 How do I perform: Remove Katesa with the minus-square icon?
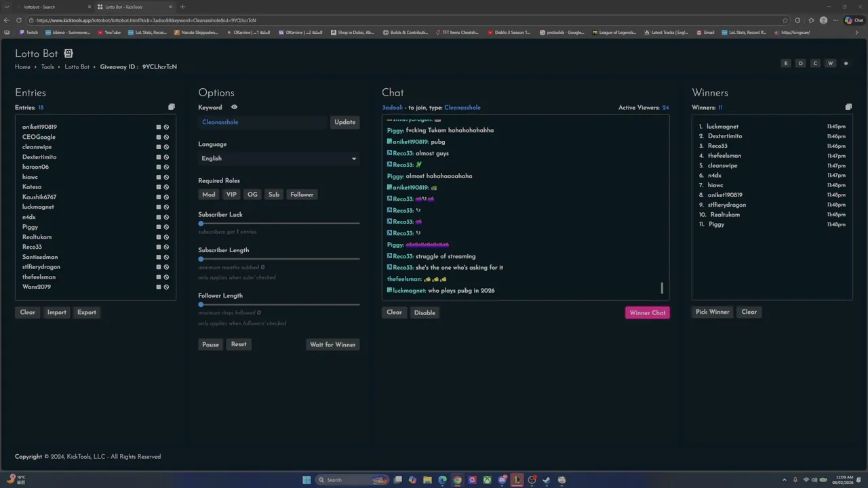159,187
